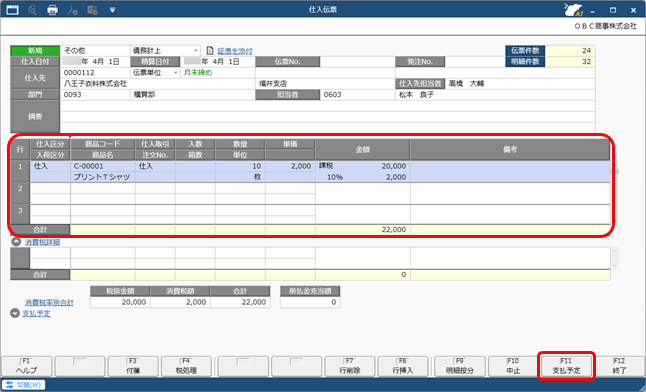Select row 2 header in detail grid
The image size is (646, 392).
20,194
